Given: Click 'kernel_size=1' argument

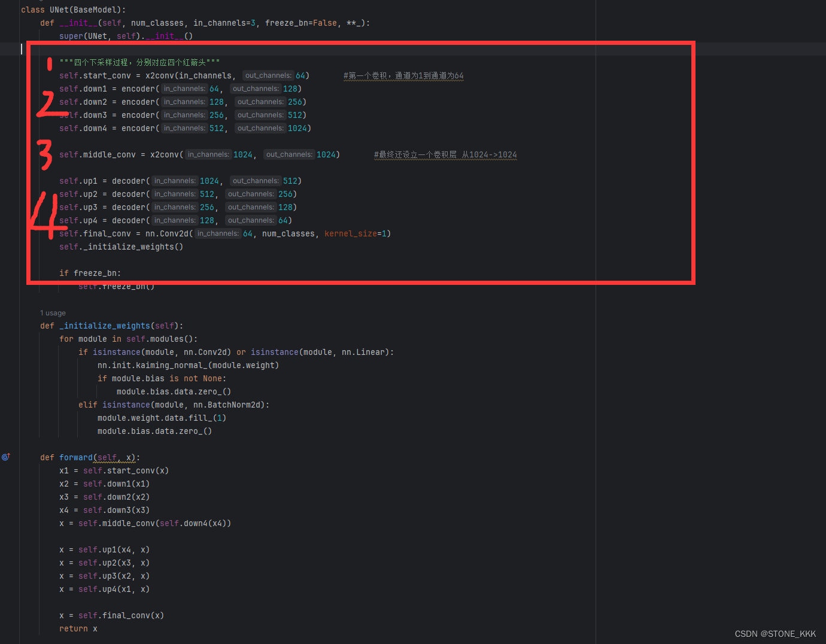Looking at the screenshot, I should [x=356, y=233].
